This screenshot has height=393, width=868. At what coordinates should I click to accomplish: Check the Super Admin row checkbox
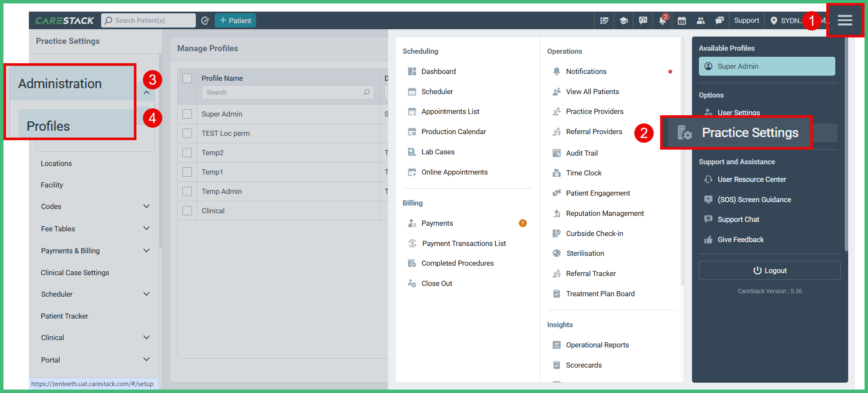point(187,114)
